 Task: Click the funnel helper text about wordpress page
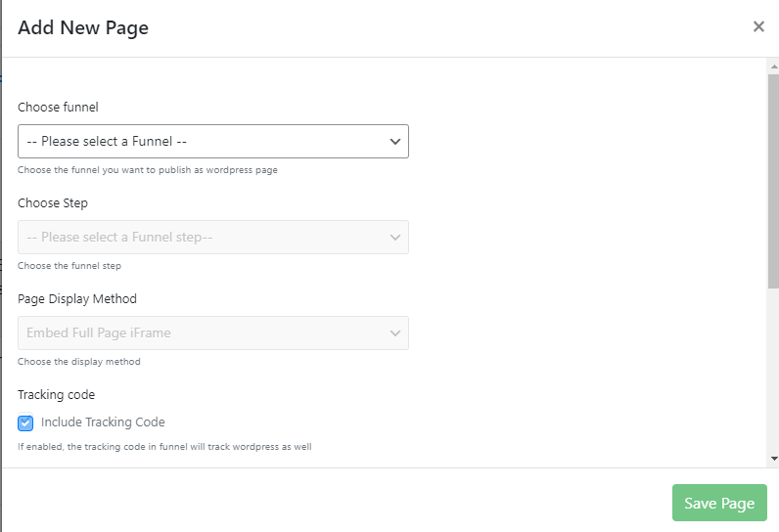pyautogui.click(x=148, y=170)
